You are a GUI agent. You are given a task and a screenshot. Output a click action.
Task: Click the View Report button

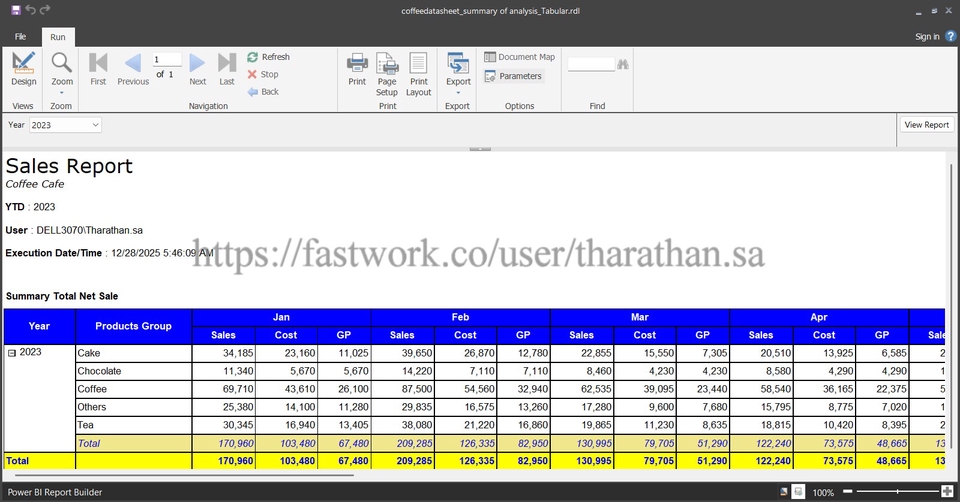coord(926,125)
